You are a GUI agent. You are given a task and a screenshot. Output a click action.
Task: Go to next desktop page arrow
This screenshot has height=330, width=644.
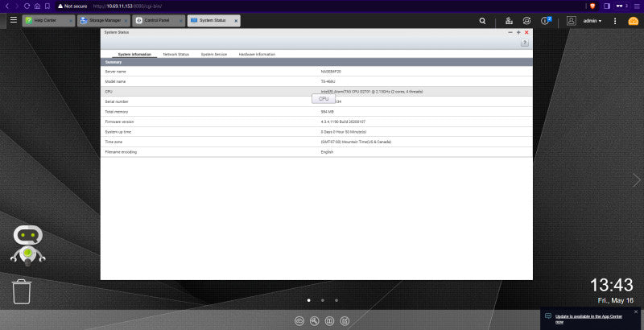point(636,179)
